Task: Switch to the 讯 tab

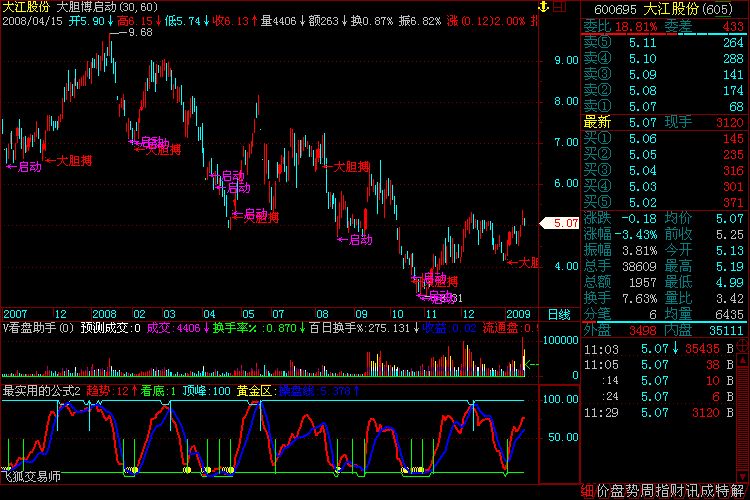Action: coord(692,491)
